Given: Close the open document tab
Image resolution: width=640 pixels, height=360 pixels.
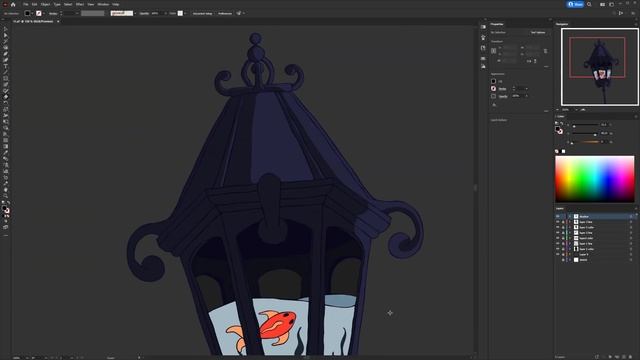Looking at the screenshot, I should point(58,21).
